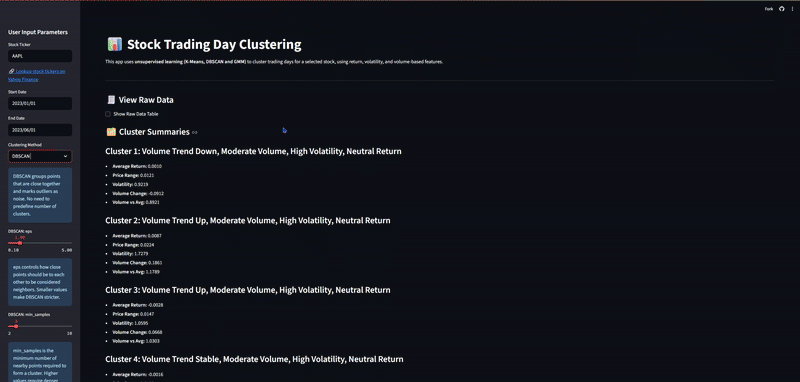This screenshot has width=800, height=382.
Task: Click the chart icon beside Cluster Summaries
Action: (111, 132)
